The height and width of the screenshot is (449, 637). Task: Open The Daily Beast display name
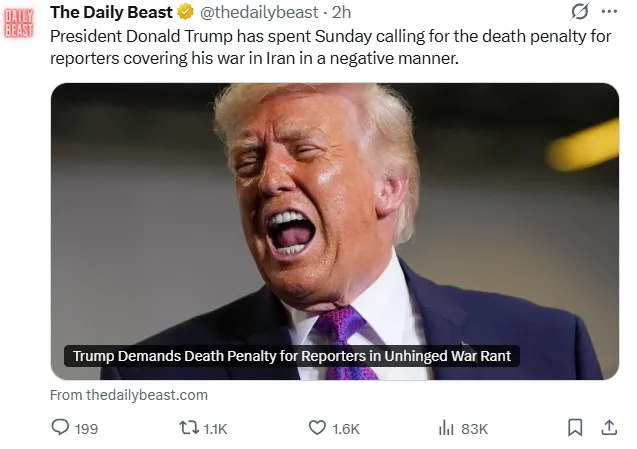(x=112, y=12)
